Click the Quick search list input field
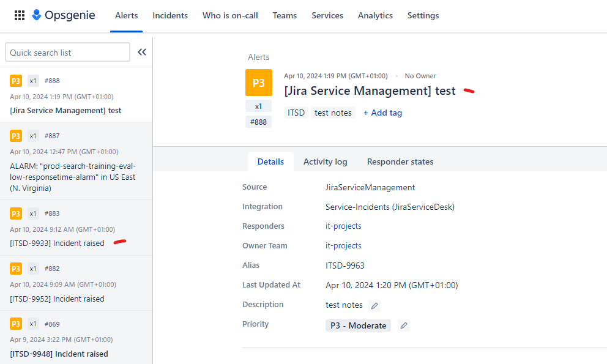Image resolution: width=607 pixels, height=364 pixels. click(x=67, y=52)
